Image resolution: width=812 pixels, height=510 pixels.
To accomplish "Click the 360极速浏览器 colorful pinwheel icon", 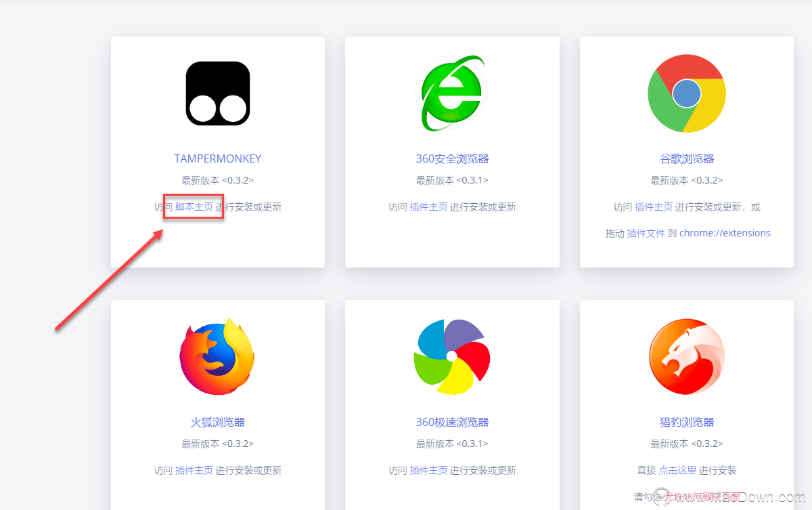I will (x=452, y=357).
